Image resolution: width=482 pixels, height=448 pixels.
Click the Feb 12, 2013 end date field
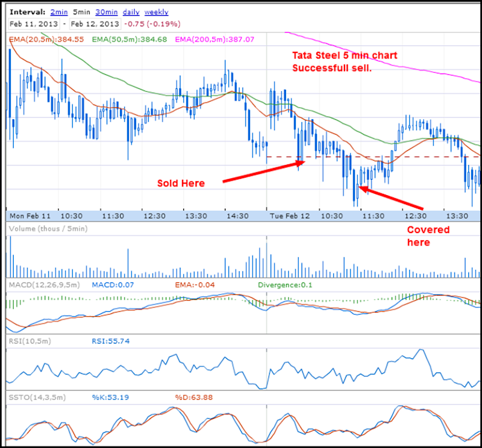(95, 23)
